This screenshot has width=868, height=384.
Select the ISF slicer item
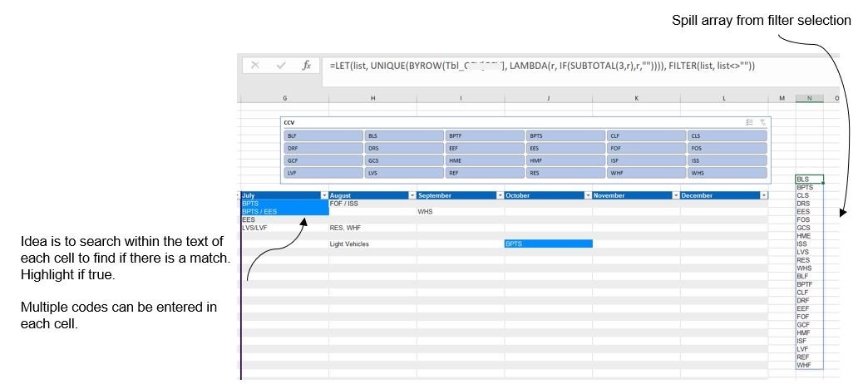(x=646, y=160)
